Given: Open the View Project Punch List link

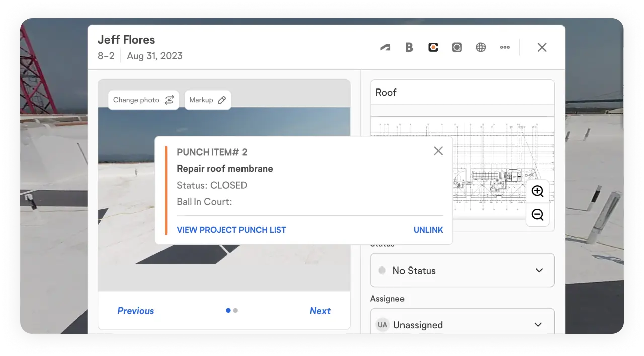Looking at the screenshot, I should coord(231,230).
